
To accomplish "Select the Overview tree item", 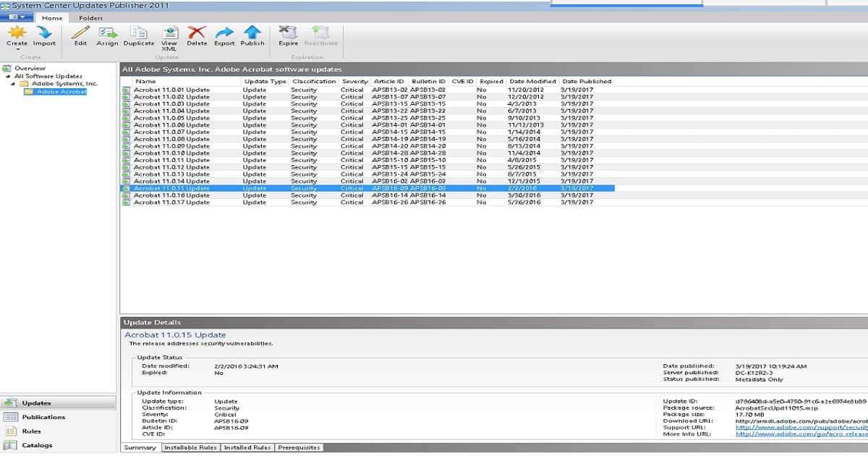I will [30, 69].
